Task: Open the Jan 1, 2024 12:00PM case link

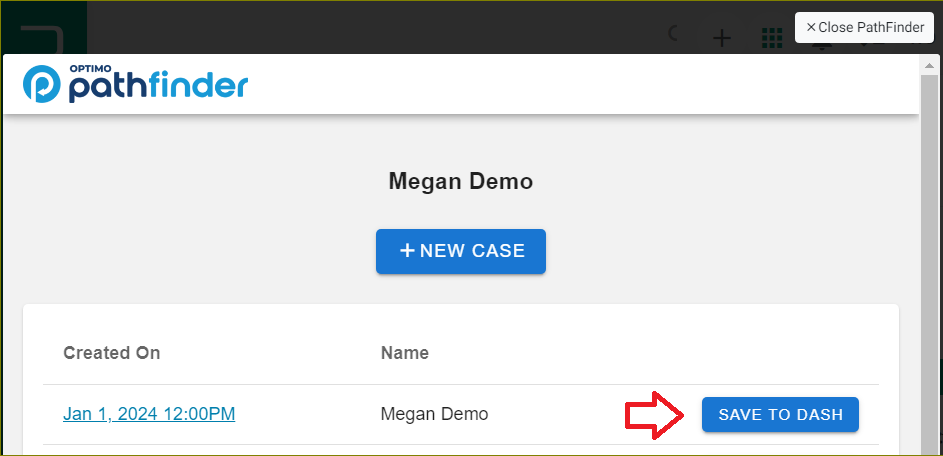Action: coord(149,414)
